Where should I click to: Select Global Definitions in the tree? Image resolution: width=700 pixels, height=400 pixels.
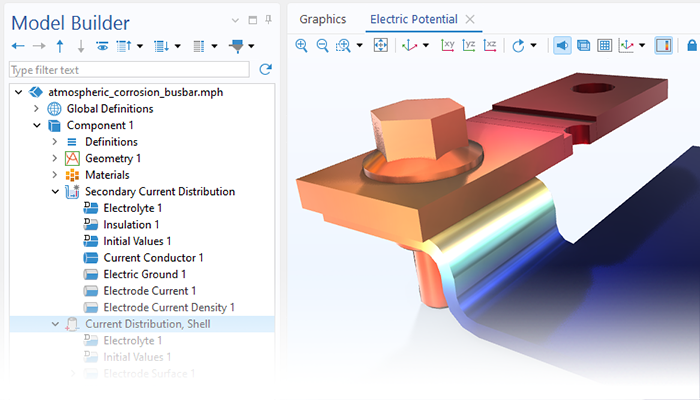pyautogui.click(x=110, y=108)
